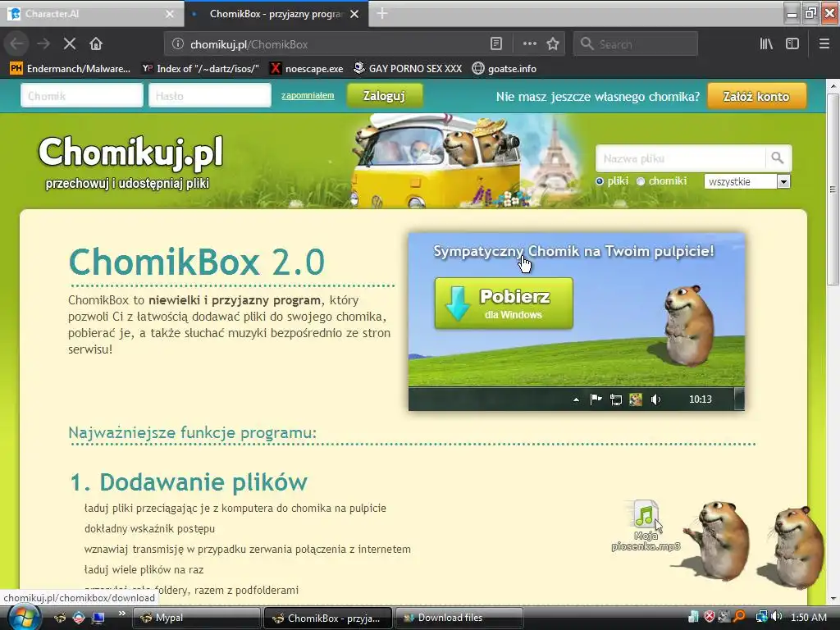Select the ChomikBox - przyjazny program tab
Image resolution: width=840 pixels, height=630 pixels.
tap(276, 14)
